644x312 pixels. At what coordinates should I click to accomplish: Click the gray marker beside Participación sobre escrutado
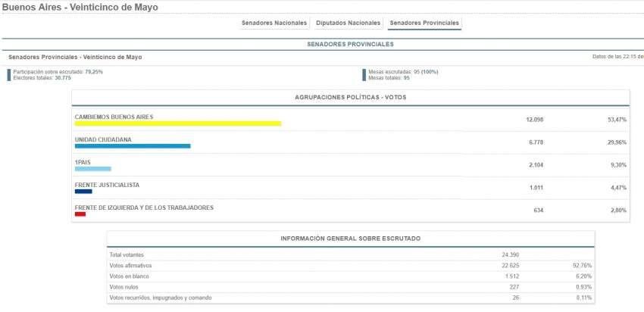click(9, 75)
